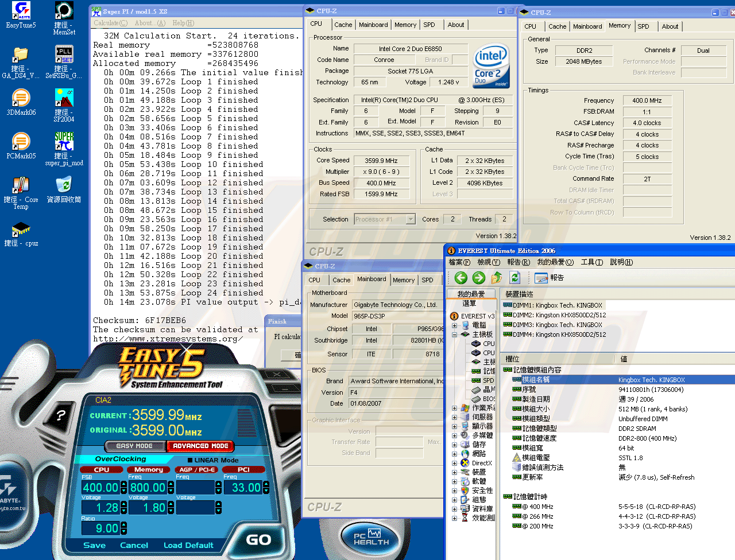Click the EVEREST report toolbar icon
Image resolution: width=735 pixels, height=560 pixels.
[x=549, y=278]
